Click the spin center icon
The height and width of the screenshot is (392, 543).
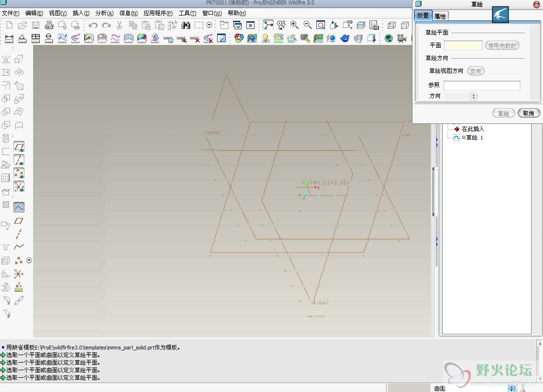pos(268,25)
